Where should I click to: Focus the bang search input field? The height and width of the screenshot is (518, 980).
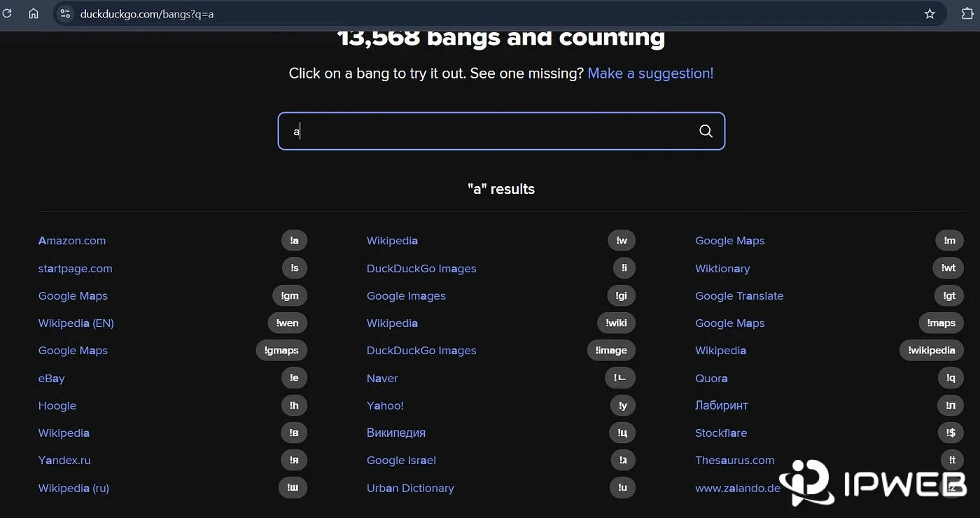click(501, 131)
